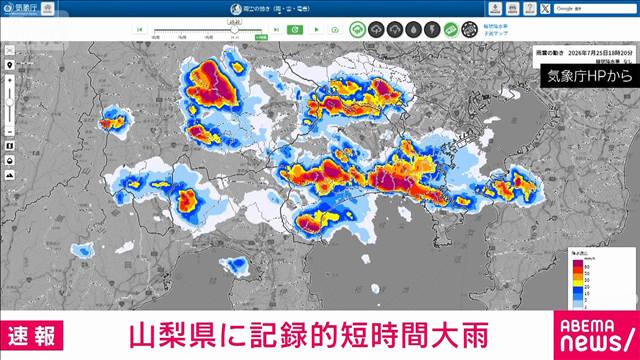This screenshot has width=640, height=360.
Task: Click the purple 80 swatch in the rainfall legend
Action: 578,264
